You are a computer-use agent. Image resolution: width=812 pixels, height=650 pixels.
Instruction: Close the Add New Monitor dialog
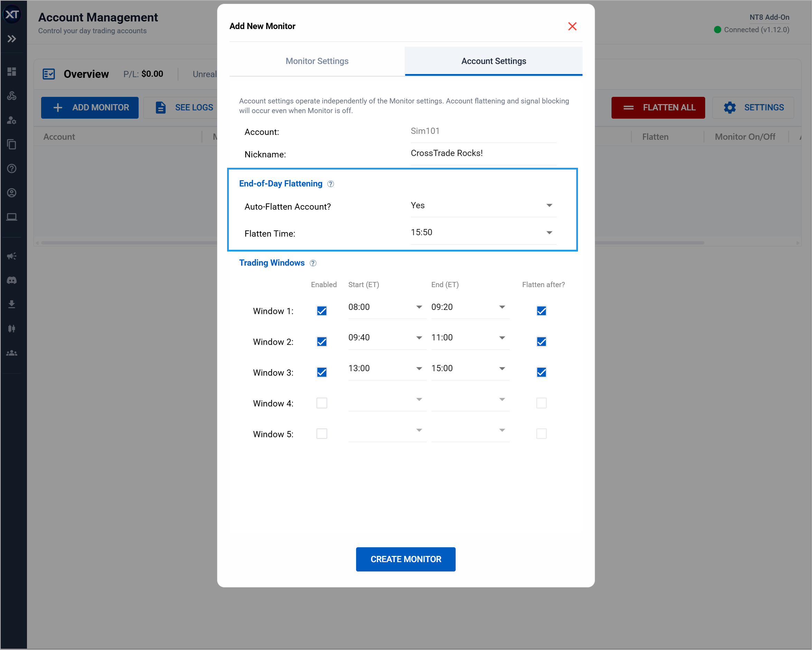pyautogui.click(x=572, y=26)
